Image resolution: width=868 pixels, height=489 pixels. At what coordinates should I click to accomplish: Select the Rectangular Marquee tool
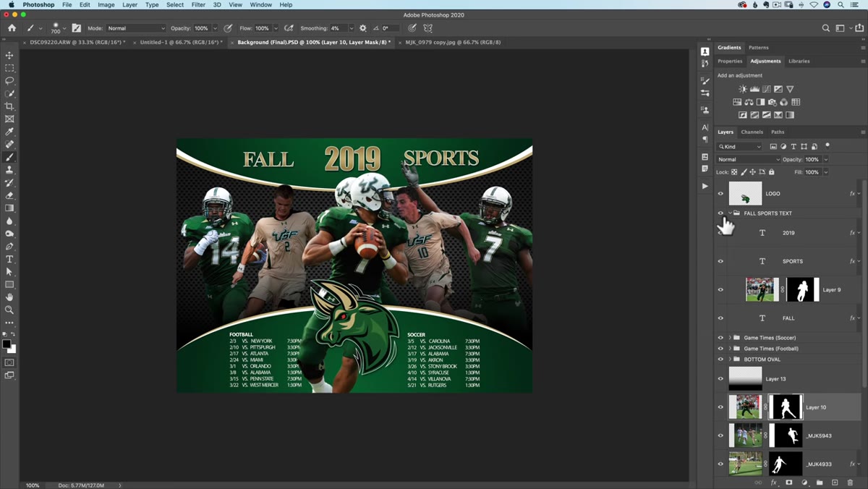pos(9,68)
